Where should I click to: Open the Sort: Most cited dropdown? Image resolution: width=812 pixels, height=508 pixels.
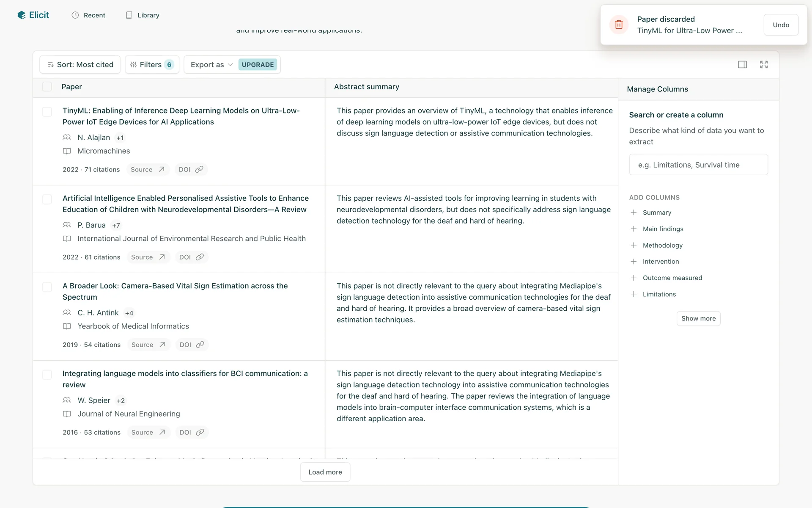(80, 64)
